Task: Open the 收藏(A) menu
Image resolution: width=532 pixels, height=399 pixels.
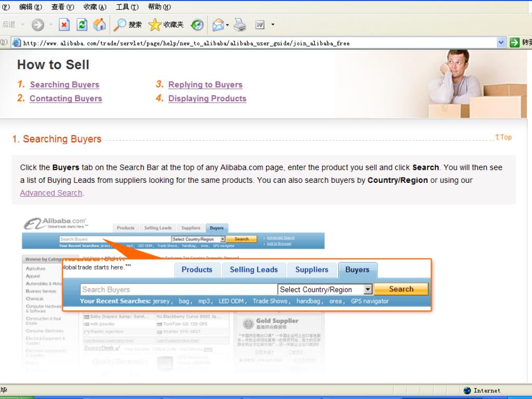Action: tap(95, 7)
